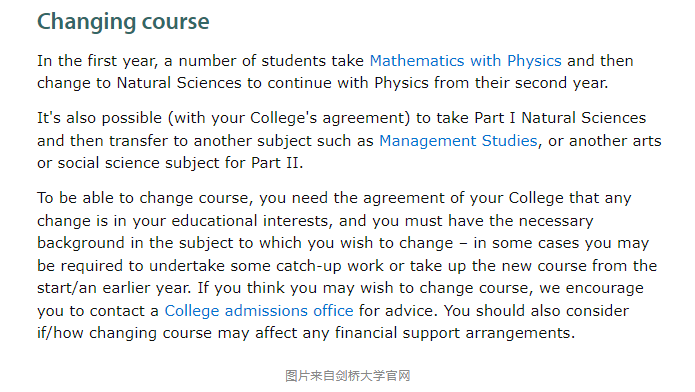The height and width of the screenshot is (392, 695).
Task: Click the phrase 'with your College's agreement'
Action: pos(289,118)
